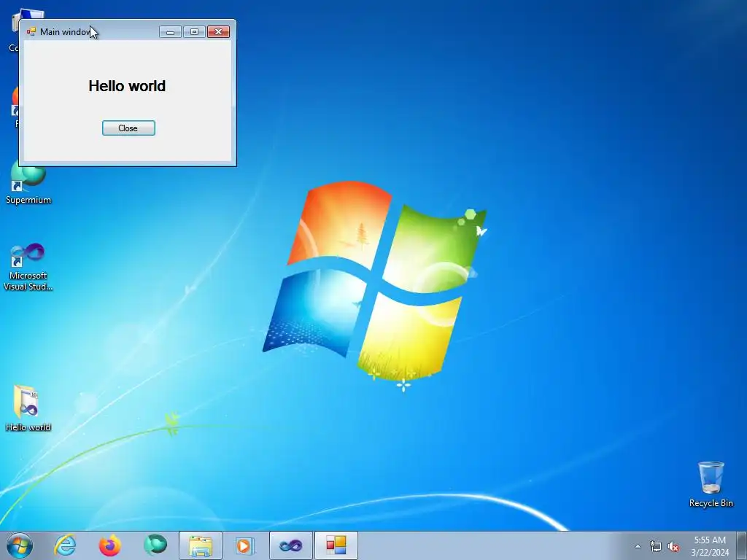Launch Internet Explorer from taskbar
The image size is (747, 560).
(65, 545)
